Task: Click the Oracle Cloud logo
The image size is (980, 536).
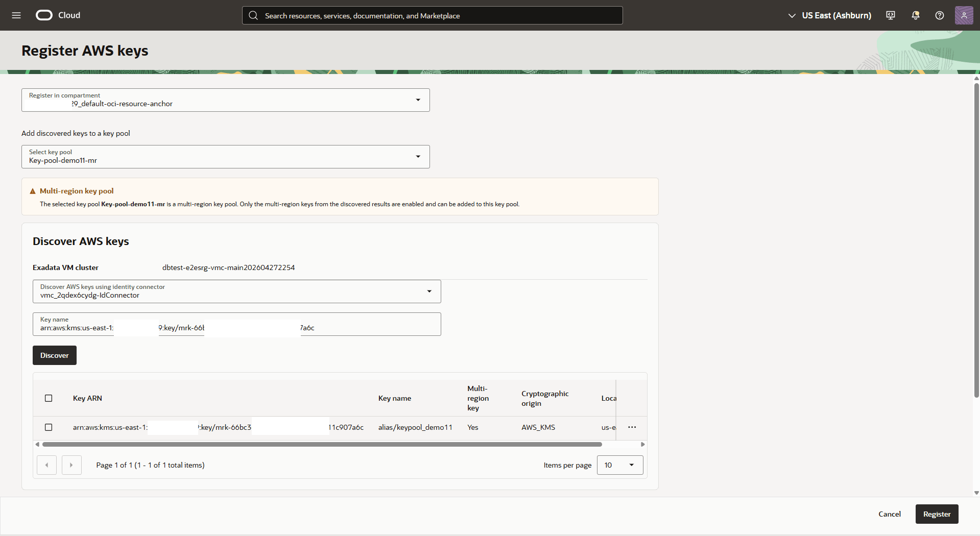Action: [58, 15]
